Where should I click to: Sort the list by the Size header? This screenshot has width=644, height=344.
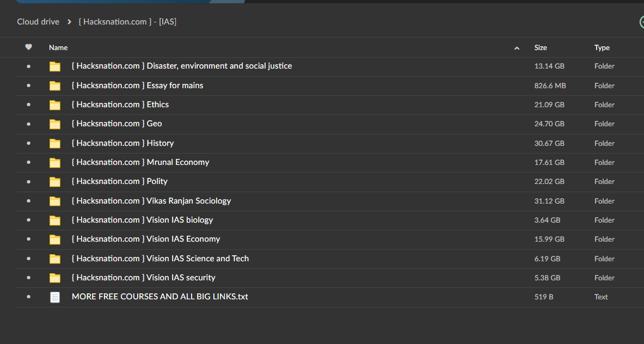[541, 47]
